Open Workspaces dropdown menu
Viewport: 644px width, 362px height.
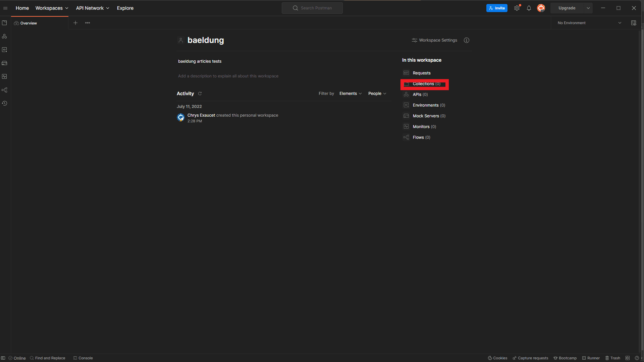pos(52,8)
